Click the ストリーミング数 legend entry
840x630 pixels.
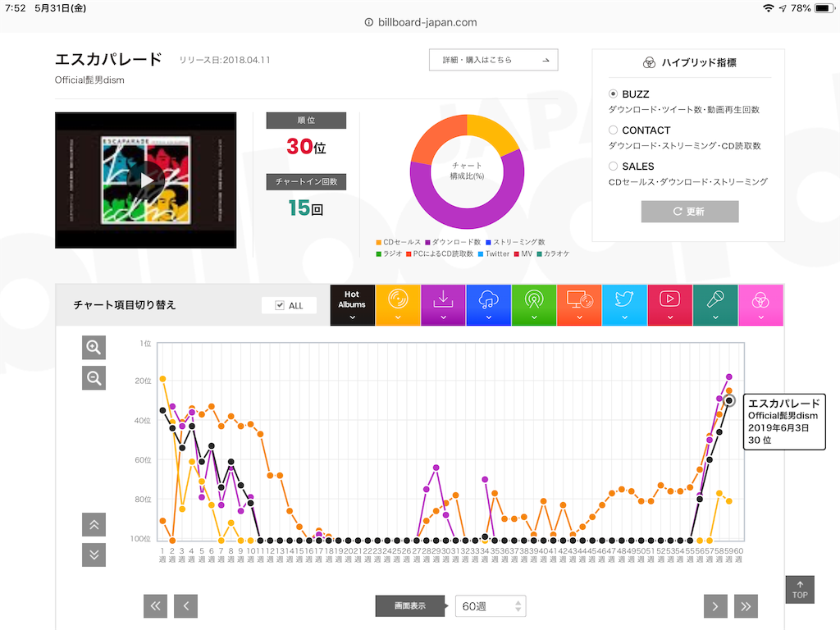point(515,242)
